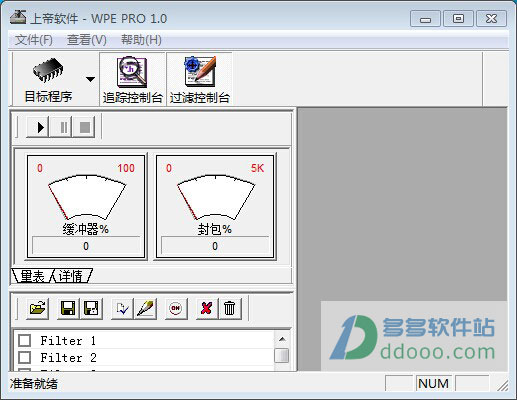Click the edit filter pencil icon
This screenshot has height=400, width=517.
[145, 308]
